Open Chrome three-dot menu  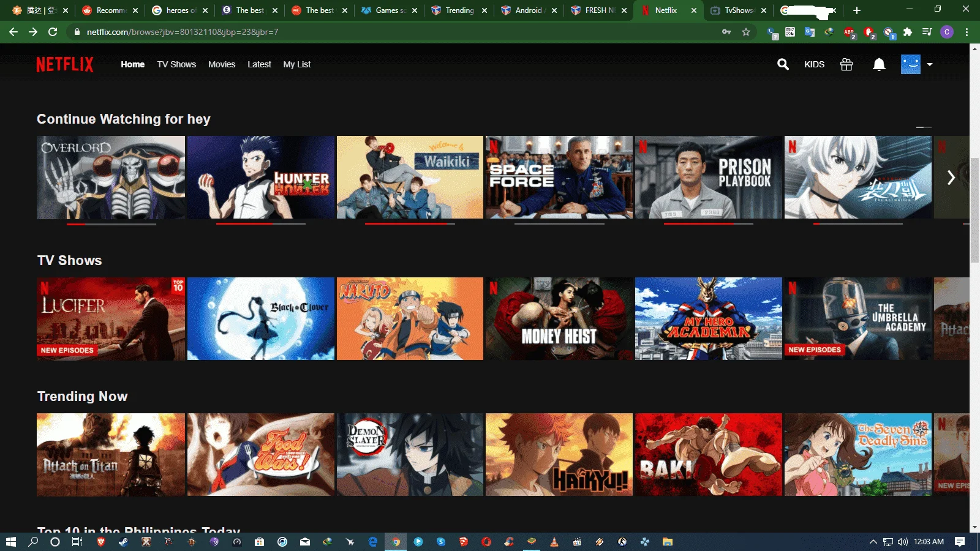pyautogui.click(x=967, y=32)
